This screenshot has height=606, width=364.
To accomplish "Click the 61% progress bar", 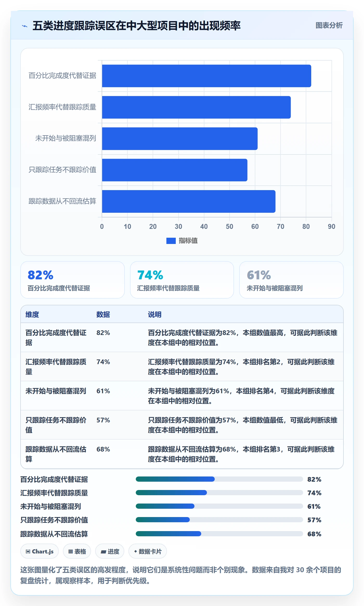I will [219, 506].
